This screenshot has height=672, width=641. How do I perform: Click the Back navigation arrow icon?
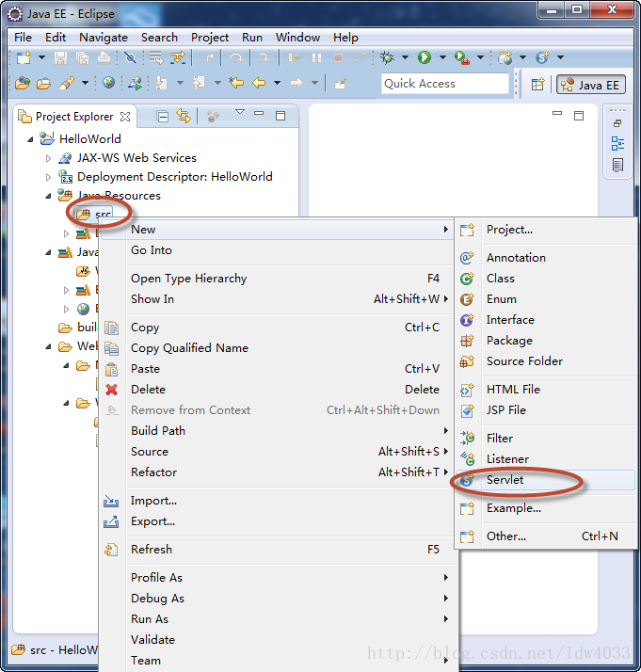(x=259, y=82)
